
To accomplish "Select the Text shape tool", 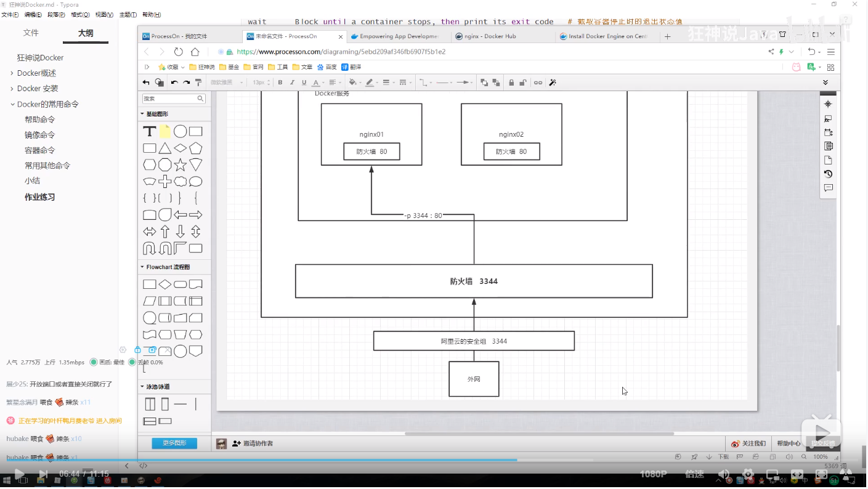I will pyautogui.click(x=150, y=131).
